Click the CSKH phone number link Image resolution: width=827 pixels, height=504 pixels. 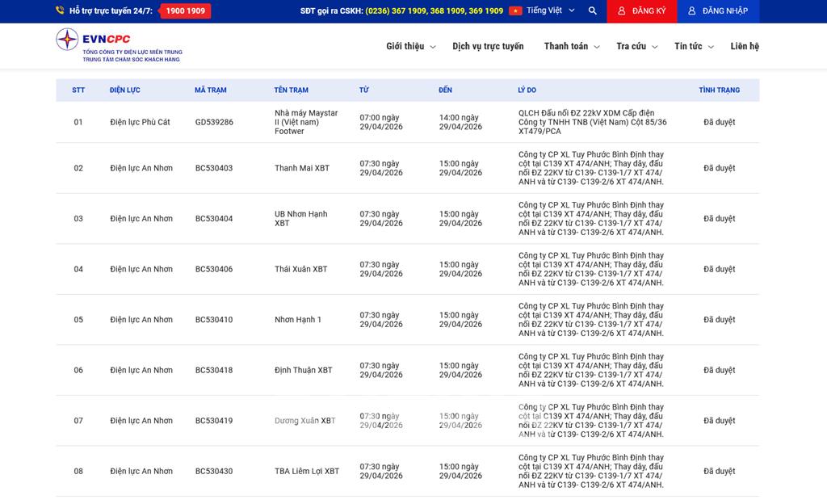(434, 11)
